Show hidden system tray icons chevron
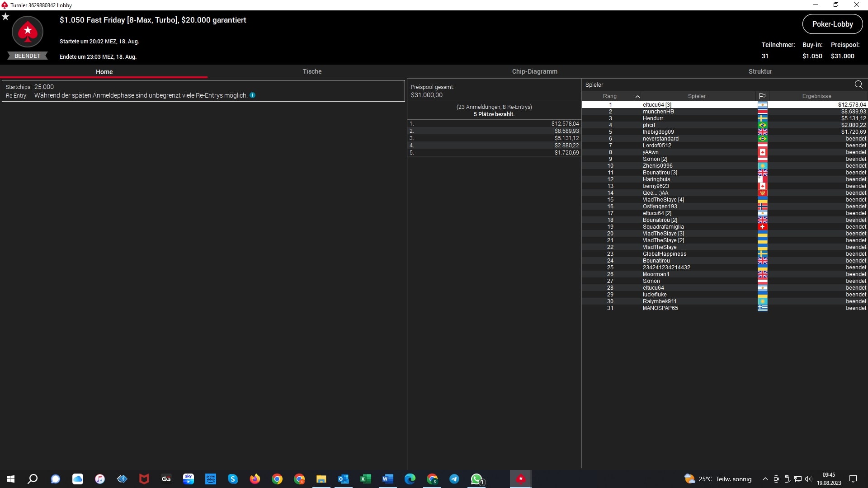The image size is (868, 488). [765, 479]
